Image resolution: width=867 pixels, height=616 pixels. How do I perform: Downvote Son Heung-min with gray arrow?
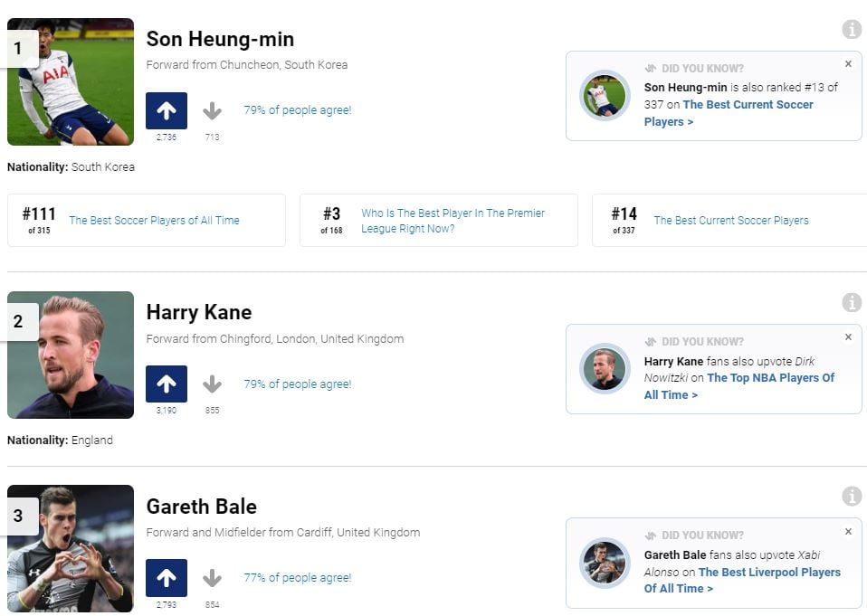(212, 111)
